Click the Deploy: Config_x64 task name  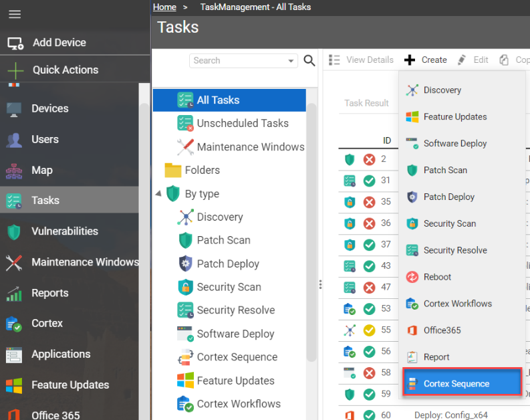tap(451, 415)
